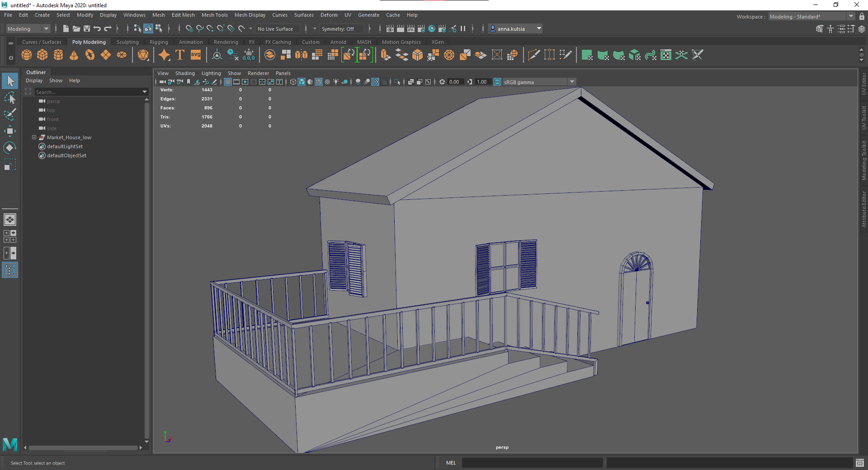Viewport: 868px width, 470px height.
Task: Undo with the undo arrow icon
Action: (x=97, y=28)
